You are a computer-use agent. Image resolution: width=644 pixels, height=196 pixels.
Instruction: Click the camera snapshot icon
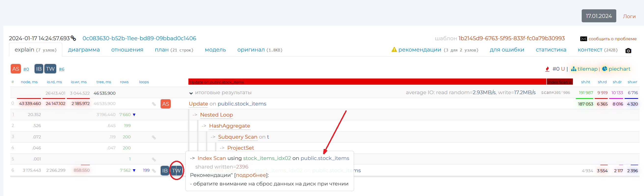(628, 51)
